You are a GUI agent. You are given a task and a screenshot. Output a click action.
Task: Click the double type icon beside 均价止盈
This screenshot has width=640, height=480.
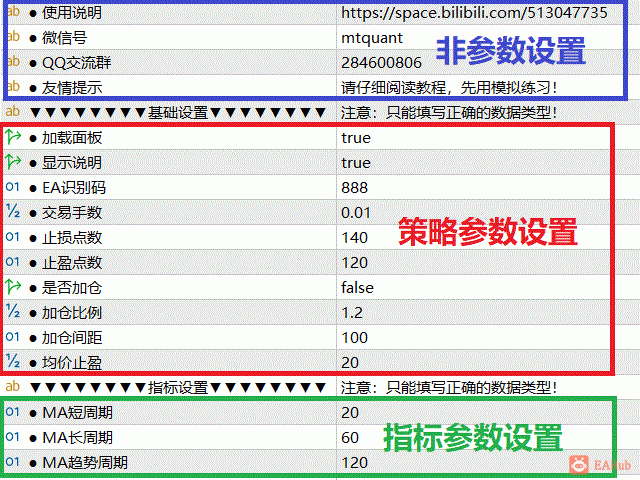(x=13, y=362)
